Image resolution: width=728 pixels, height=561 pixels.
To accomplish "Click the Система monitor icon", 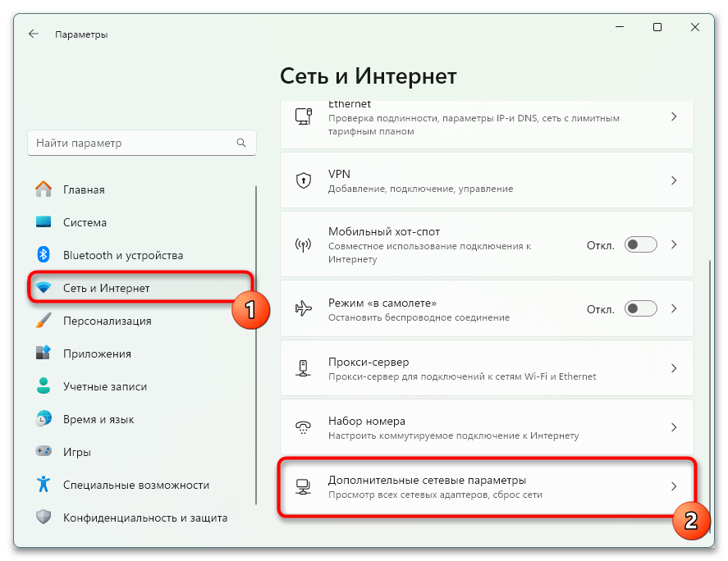I will click(x=43, y=221).
